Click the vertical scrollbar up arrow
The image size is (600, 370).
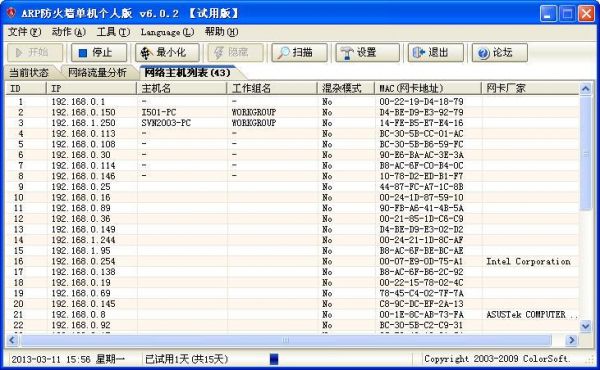click(x=585, y=89)
